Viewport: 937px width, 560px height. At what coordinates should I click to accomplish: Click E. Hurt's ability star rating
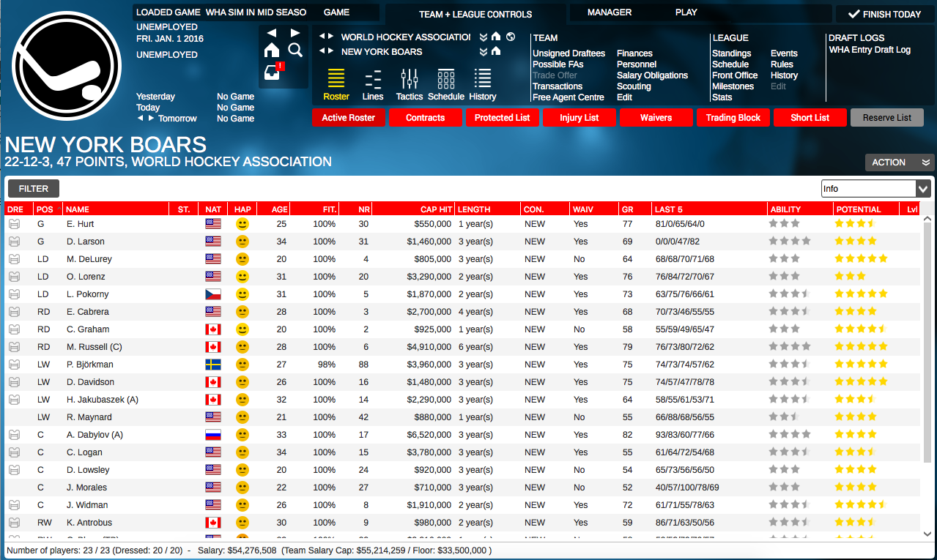coord(786,224)
